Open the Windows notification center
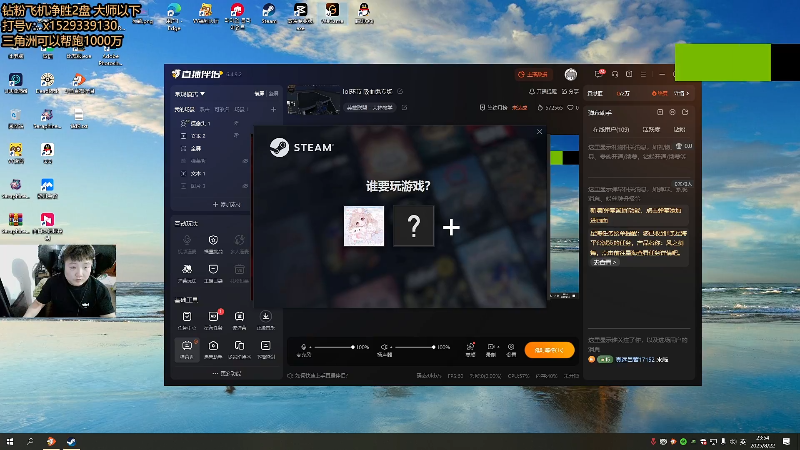Image resolution: width=800 pixels, height=450 pixels. pos(786,441)
